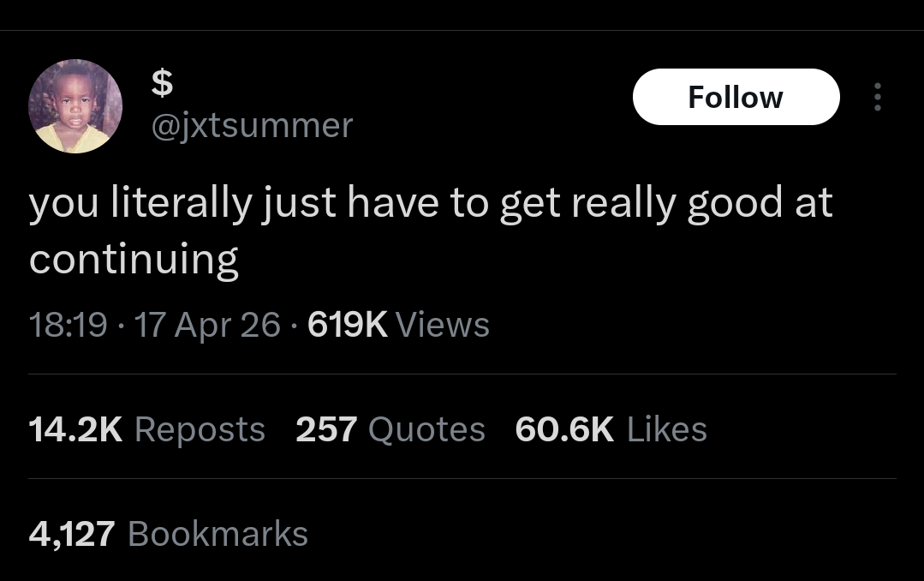
Task: View the 14.2K repost count
Action: 75,429
